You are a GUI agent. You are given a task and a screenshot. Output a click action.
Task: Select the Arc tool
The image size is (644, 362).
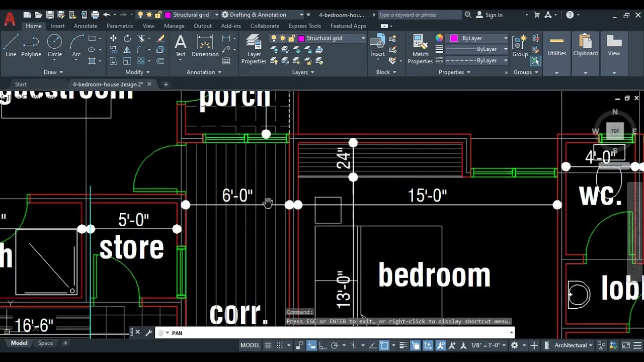click(x=76, y=46)
